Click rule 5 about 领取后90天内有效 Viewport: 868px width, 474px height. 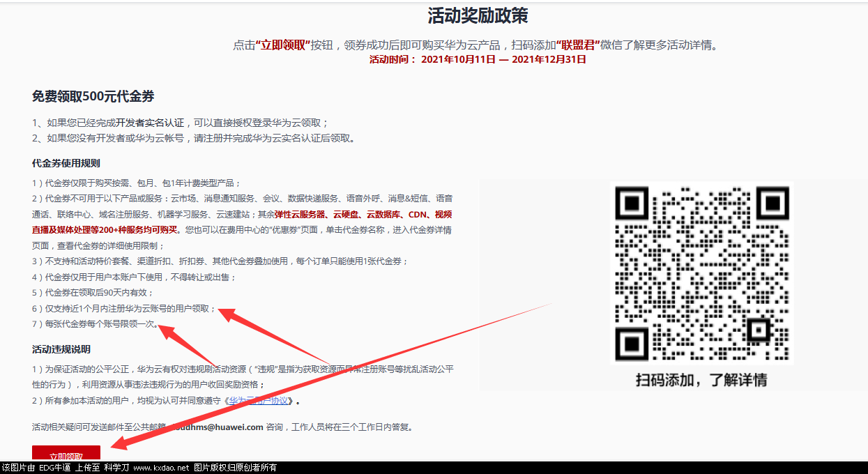(93, 293)
